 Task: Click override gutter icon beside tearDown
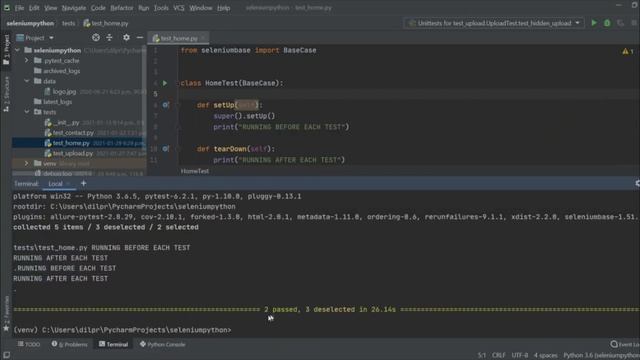[x=165, y=149]
